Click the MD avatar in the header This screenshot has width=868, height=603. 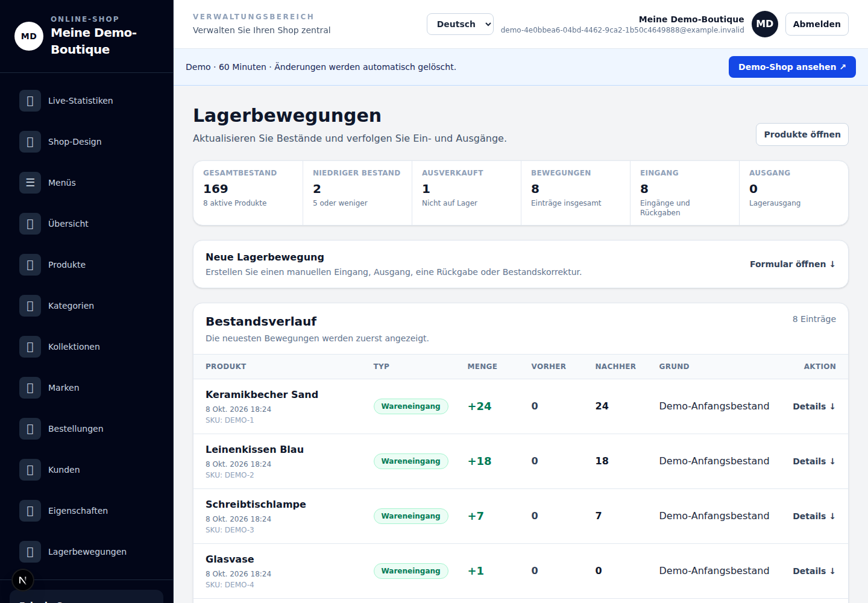pos(765,24)
